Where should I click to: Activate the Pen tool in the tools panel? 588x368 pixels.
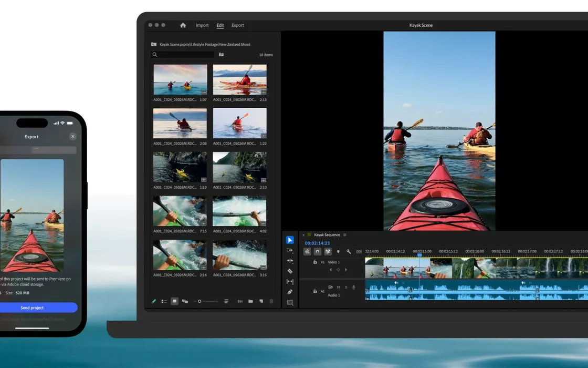coord(290,292)
